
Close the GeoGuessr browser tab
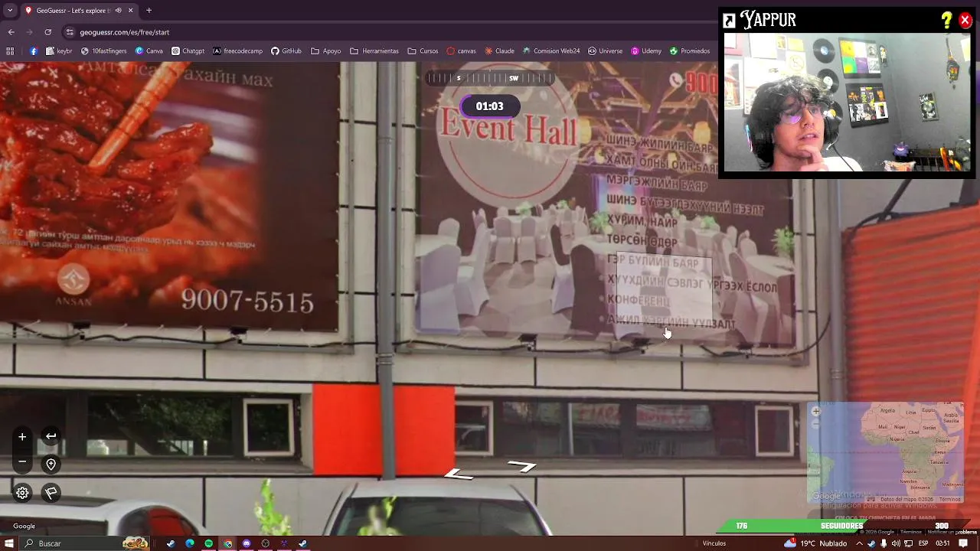coord(130,11)
